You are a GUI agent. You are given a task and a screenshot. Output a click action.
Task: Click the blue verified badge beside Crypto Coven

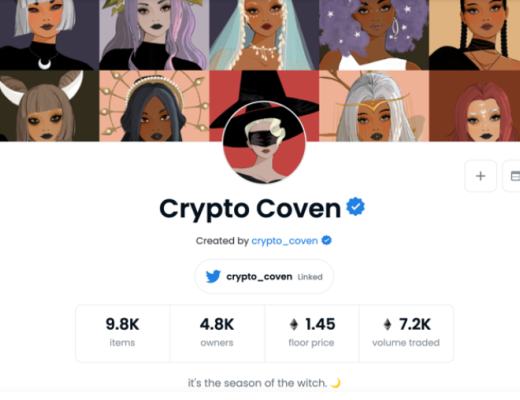(x=355, y=207)
